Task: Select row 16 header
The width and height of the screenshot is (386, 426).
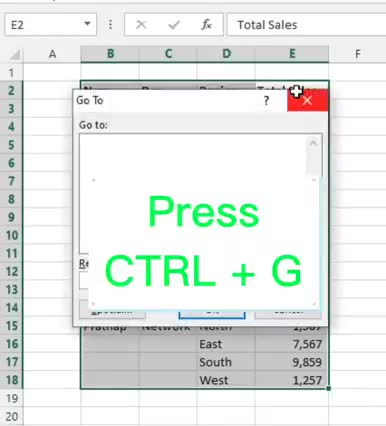Action: point(11,344)
